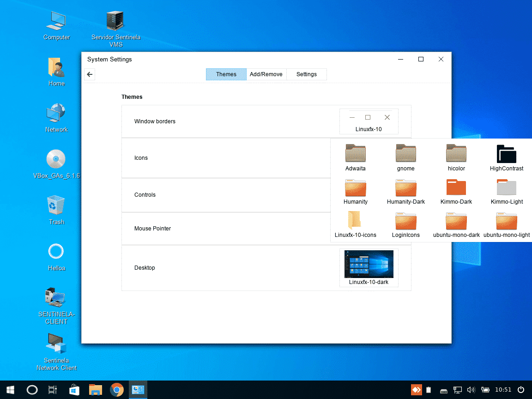Select the gnome icon theme
This screenshot has height=399, width=532.
pos(405,157)
